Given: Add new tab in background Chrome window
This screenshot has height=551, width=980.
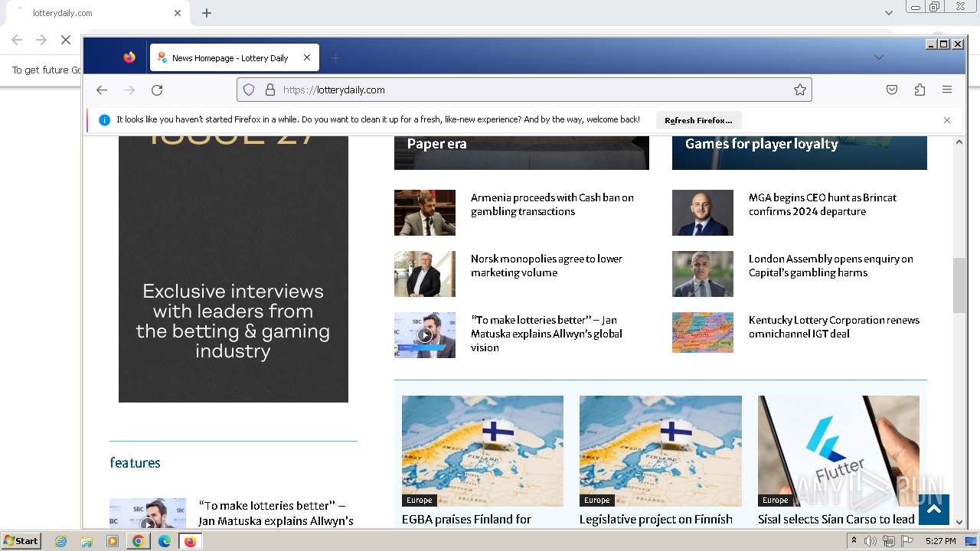Looking at the screenshot, I should [207, 13].
